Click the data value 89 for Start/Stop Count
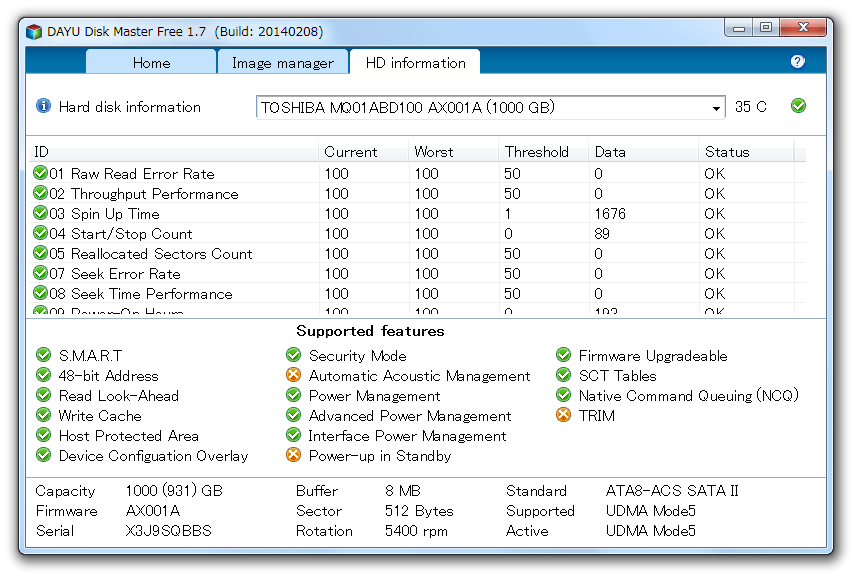 602,234
